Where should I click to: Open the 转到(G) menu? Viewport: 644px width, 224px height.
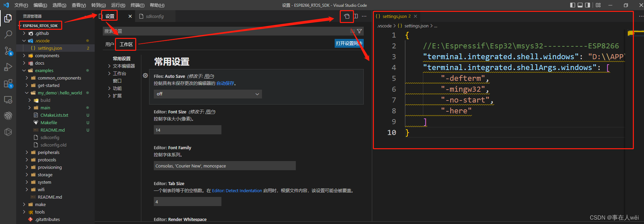point(98,5)
